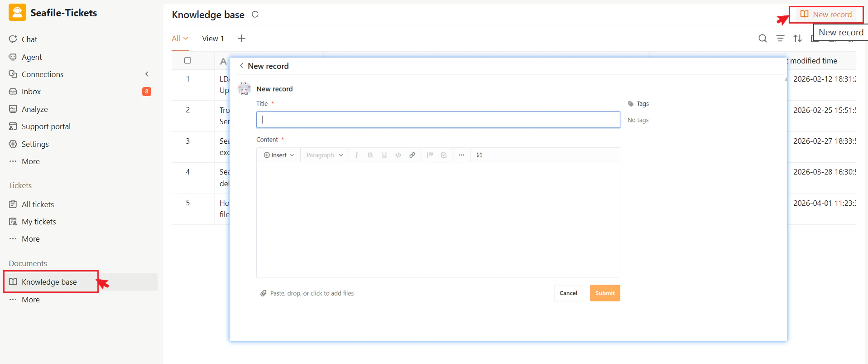This screenshot has width=868, height=364.
Task: Open the Agent page
Action: click(32, 57)
